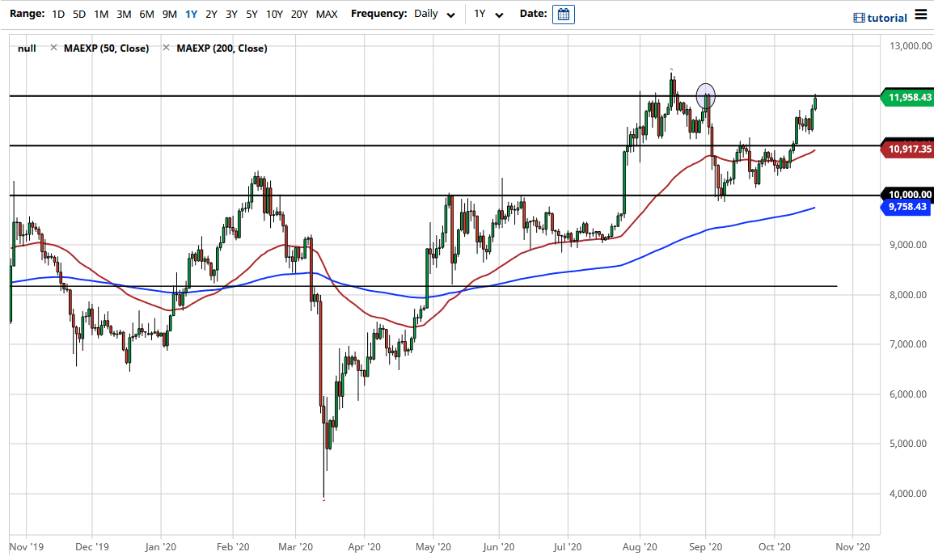Select the 5D range
This screenshot has height=560, width=934.
(x=78, y=14)
